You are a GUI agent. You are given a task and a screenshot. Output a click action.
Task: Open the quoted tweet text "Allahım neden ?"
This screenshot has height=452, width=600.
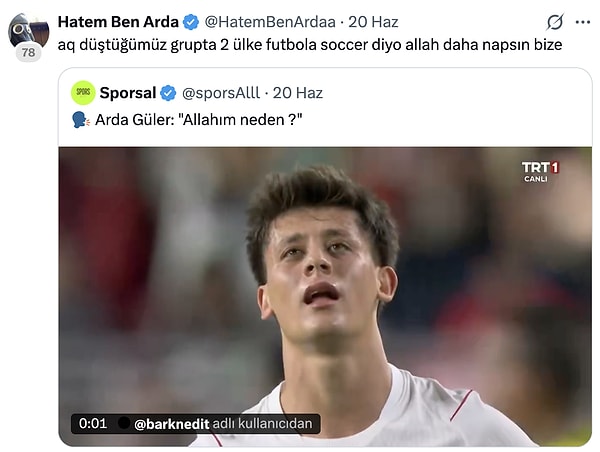click(199, 120)
